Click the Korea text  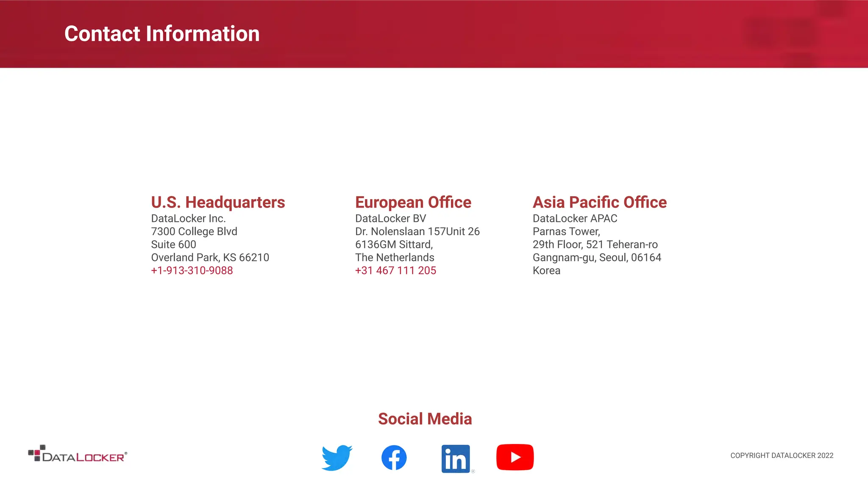(546, 270)
